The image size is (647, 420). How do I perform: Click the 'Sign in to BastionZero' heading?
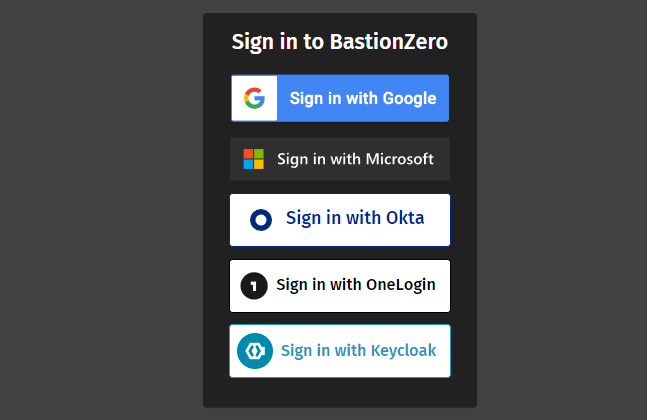pos(340,42)
